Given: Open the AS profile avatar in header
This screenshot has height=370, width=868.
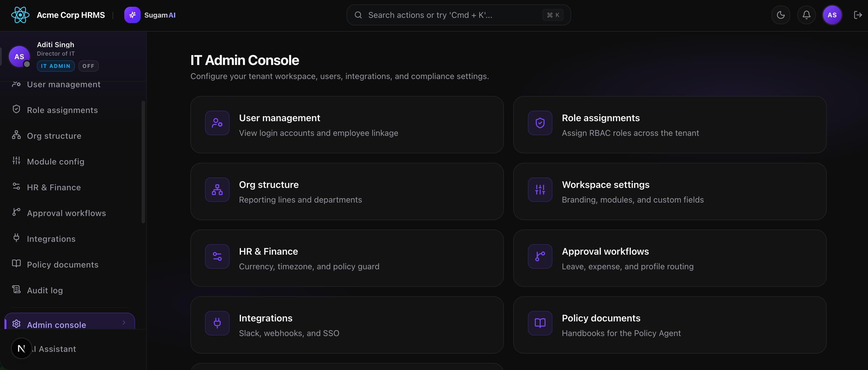Looking at the screenshot, I should [x=832, y=15].
